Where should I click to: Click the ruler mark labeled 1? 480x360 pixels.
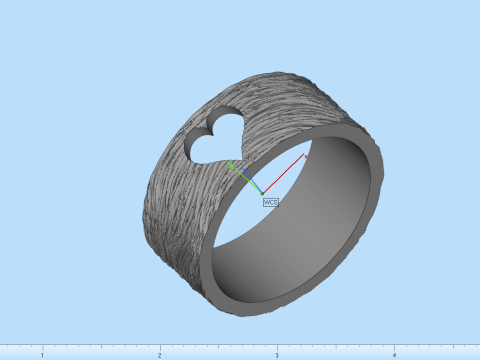tap(42, 355)
